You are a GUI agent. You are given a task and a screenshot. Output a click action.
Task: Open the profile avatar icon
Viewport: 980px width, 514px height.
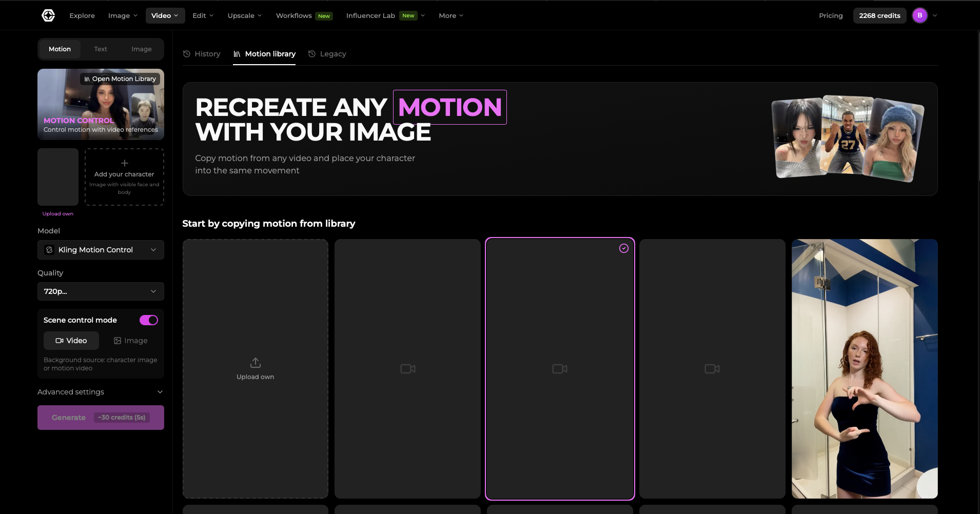pos(920,15)
